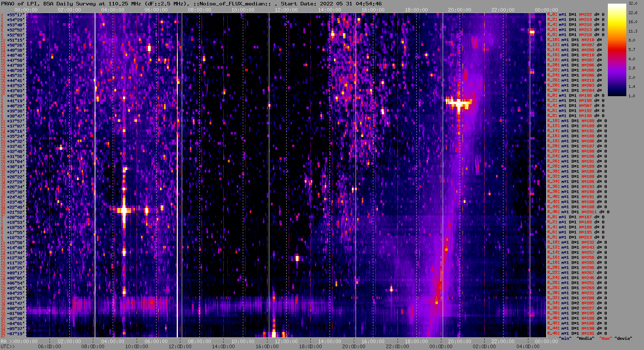
Task: Click the 11.3 value on the color scale
Action: [633, 31]
